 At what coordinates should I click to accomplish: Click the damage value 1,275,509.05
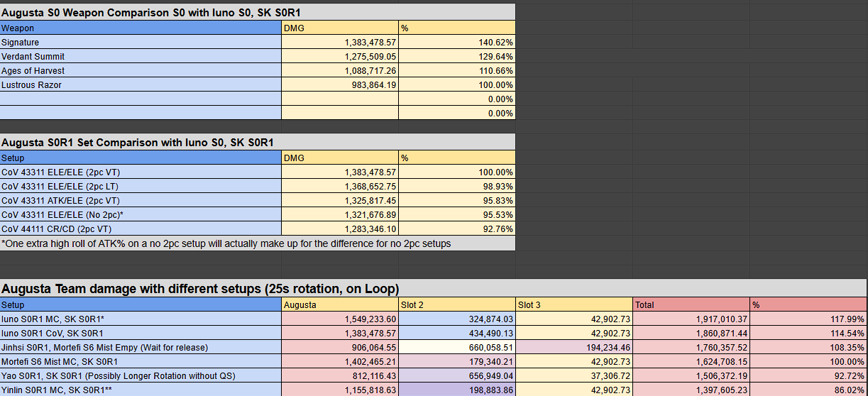pyautogui.click(x=340, y=57)
